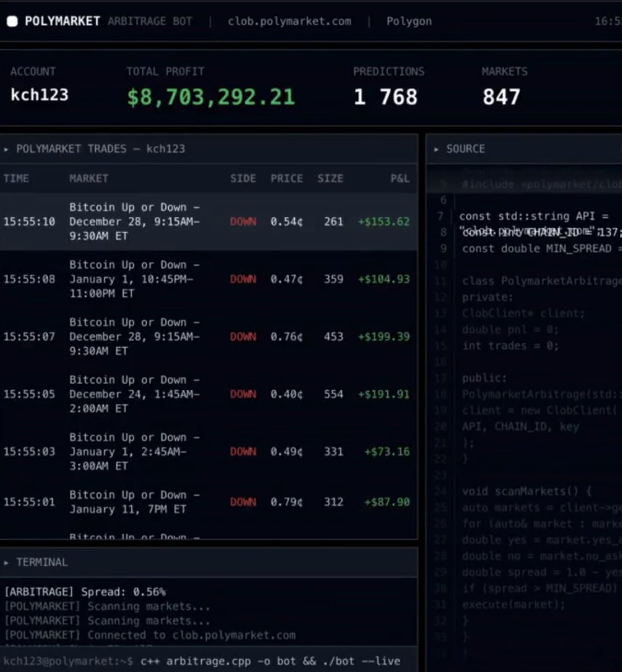Sort trades by the SIZE column header
Viewport: 622px width, 672px height.
click(x=330, y=178)
